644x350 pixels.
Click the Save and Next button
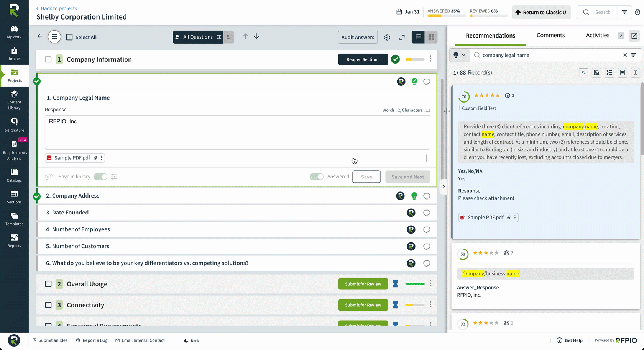click(x=407, y=177)
